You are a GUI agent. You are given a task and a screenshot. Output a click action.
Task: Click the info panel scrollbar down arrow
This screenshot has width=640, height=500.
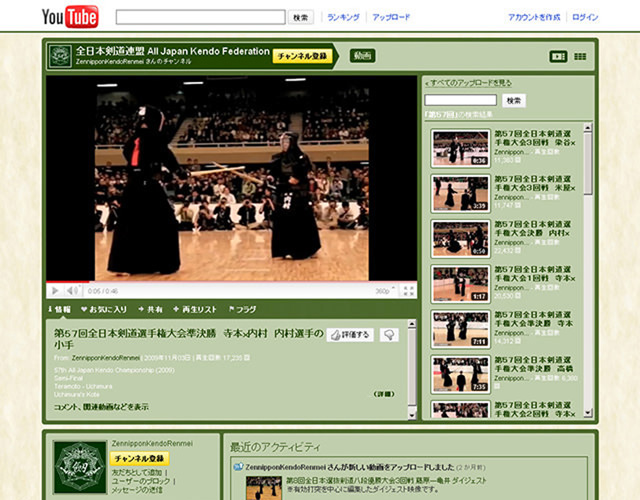click(412, 415)
